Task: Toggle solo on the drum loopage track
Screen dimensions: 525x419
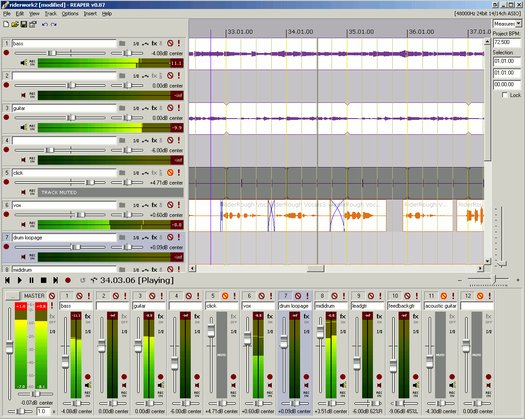Action: pyautogui.click(x=179, y=237)
